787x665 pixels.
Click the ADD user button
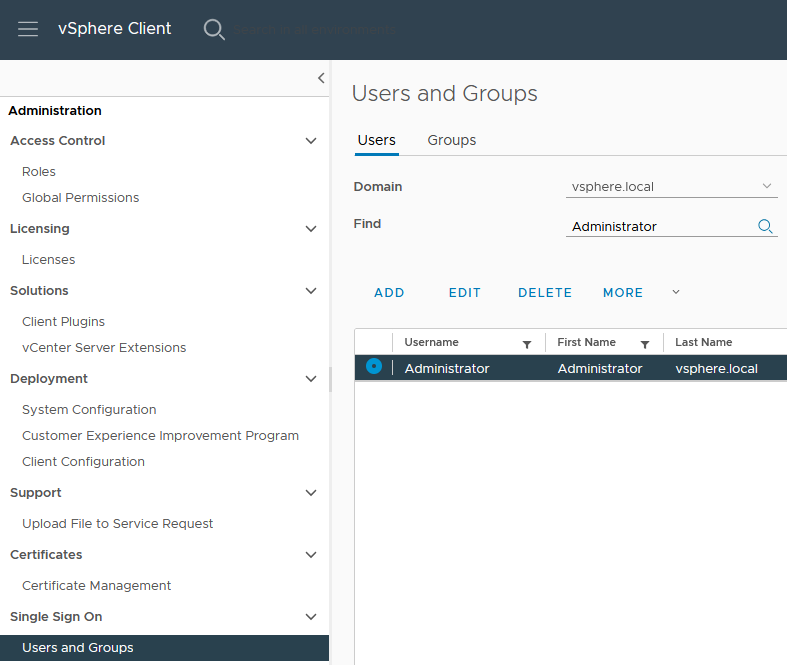click(389, 293)
